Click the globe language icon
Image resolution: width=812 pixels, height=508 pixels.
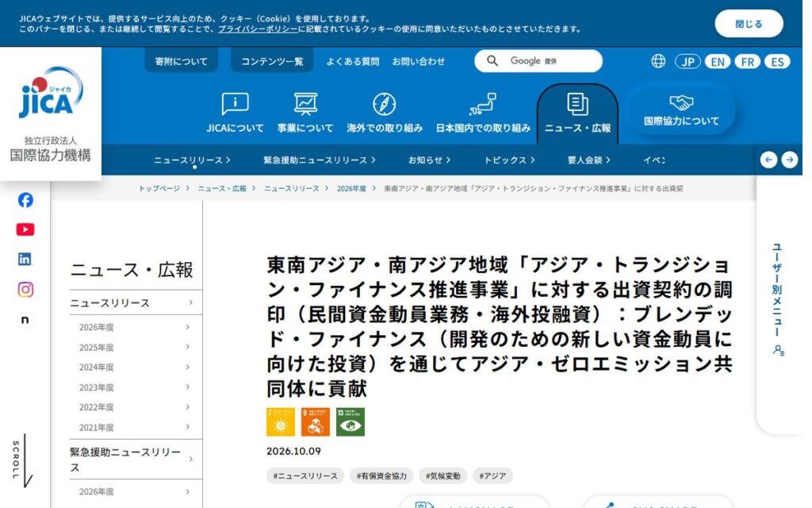(x=658, y=61)
